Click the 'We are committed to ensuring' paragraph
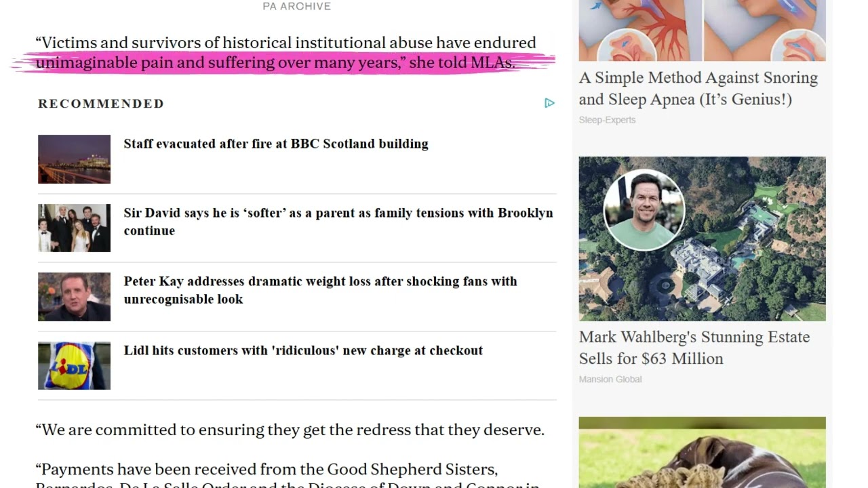 point(290,430)
